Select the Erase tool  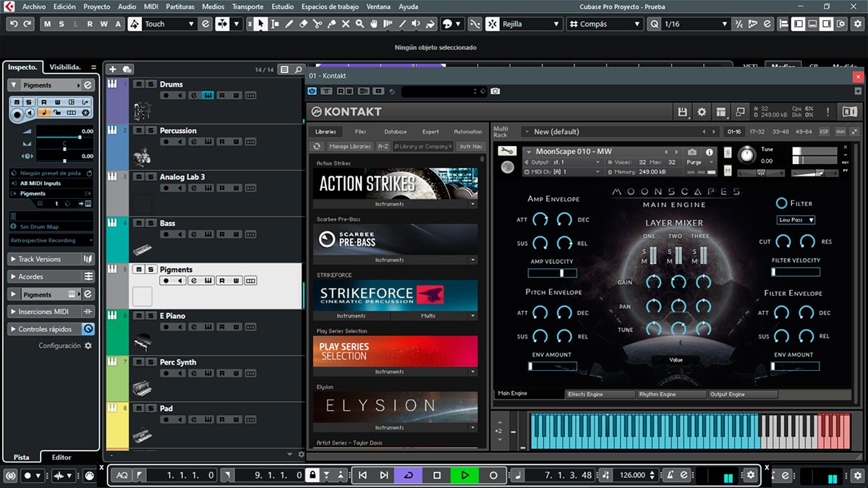pyautogui.click(x=304, y=24)
